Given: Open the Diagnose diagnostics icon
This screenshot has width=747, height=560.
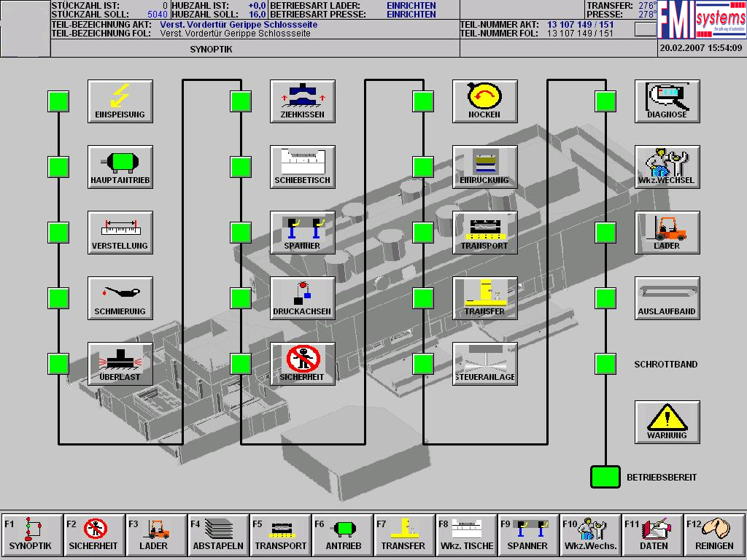Looking at the screenshot, I should 667,101.
